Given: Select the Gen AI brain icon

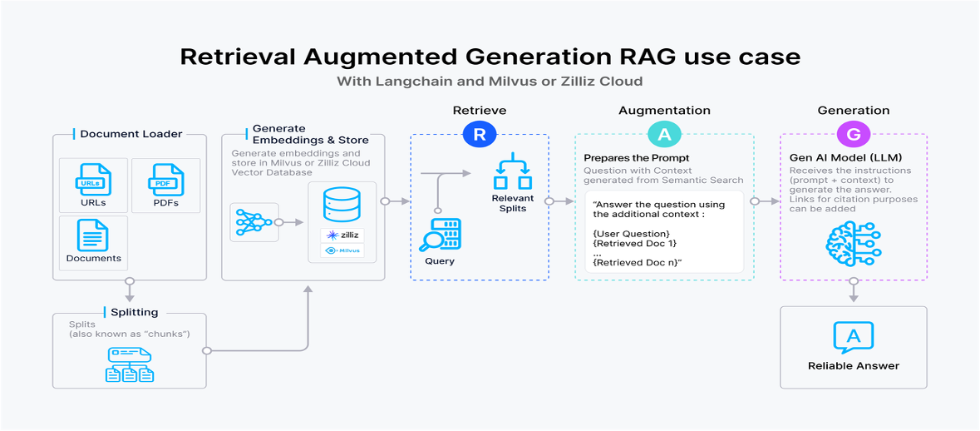Looking at the screenshot, I should click(x=853, y=241).
